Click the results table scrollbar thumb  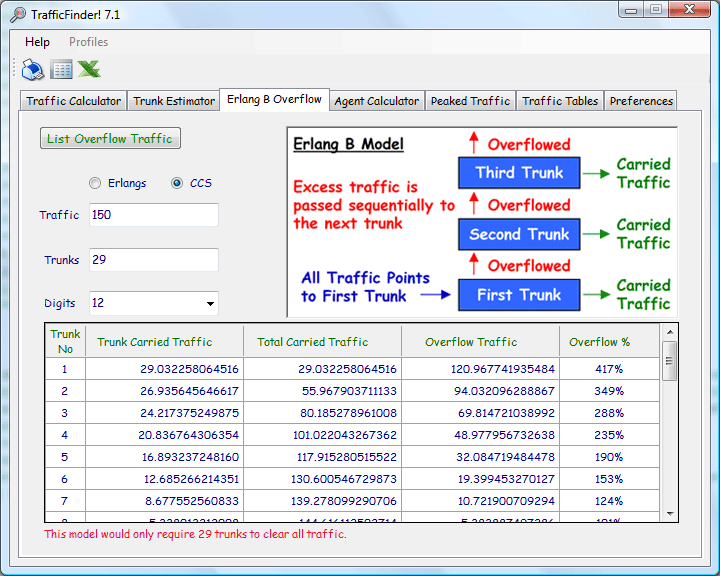669,361
